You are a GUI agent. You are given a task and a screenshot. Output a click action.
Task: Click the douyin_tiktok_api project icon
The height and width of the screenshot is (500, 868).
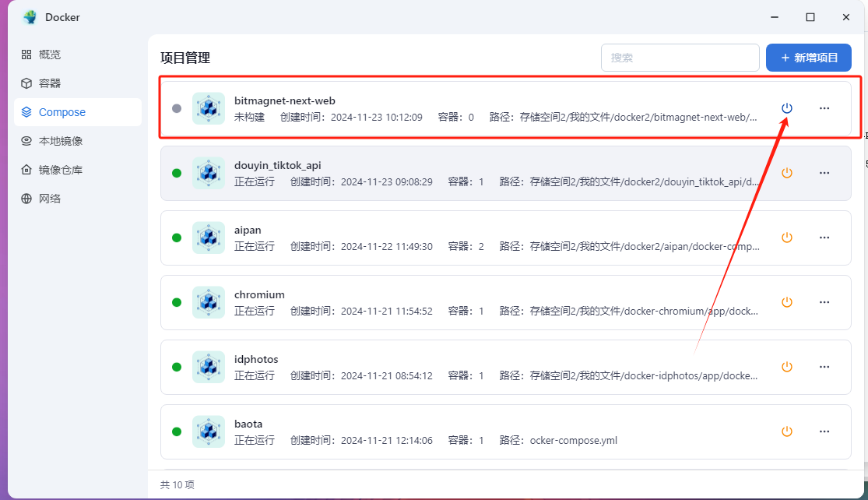tap(209, 174)
